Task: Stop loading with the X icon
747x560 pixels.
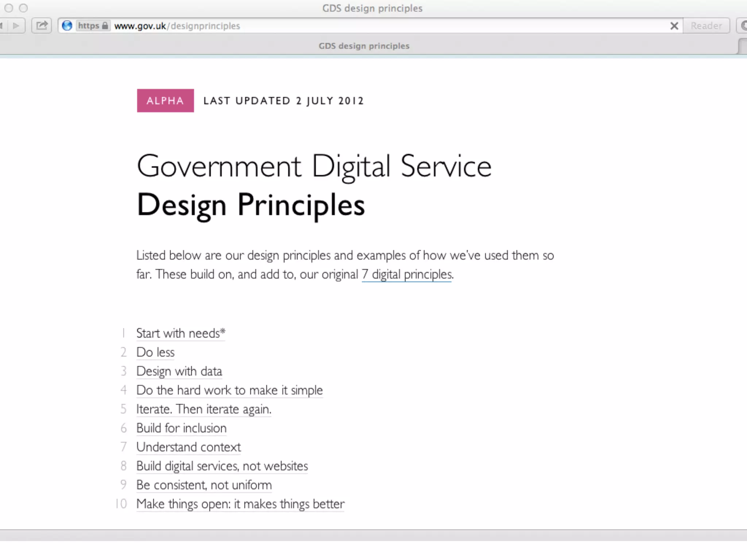Action: coord(674,26)
